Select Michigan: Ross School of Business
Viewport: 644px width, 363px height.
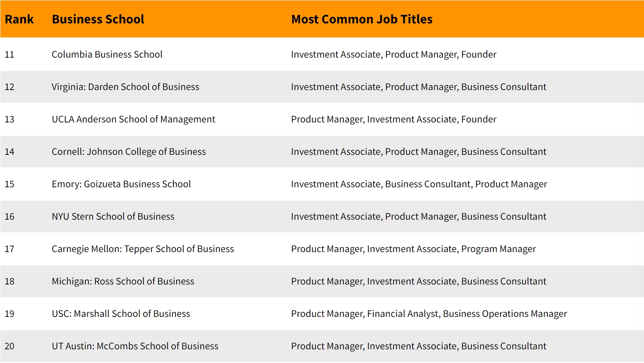123,281
